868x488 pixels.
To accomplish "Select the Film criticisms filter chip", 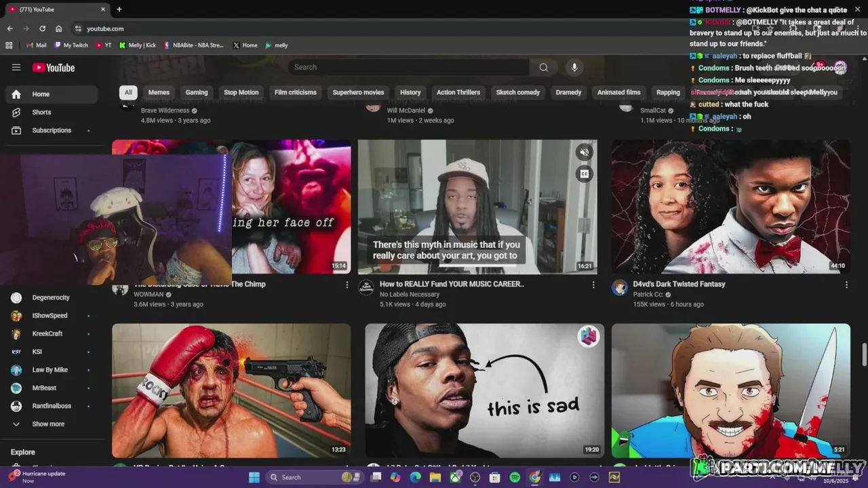I will (296, 93).
